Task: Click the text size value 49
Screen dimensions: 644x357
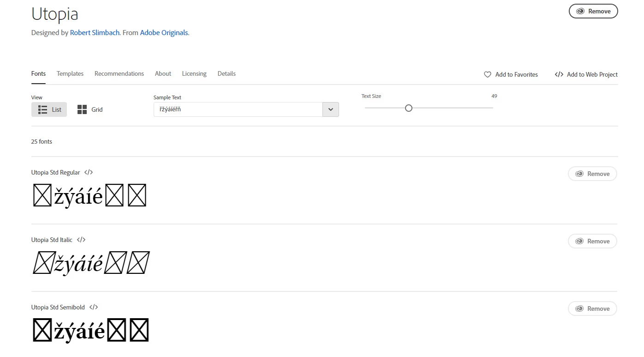Action: (494, 96)
